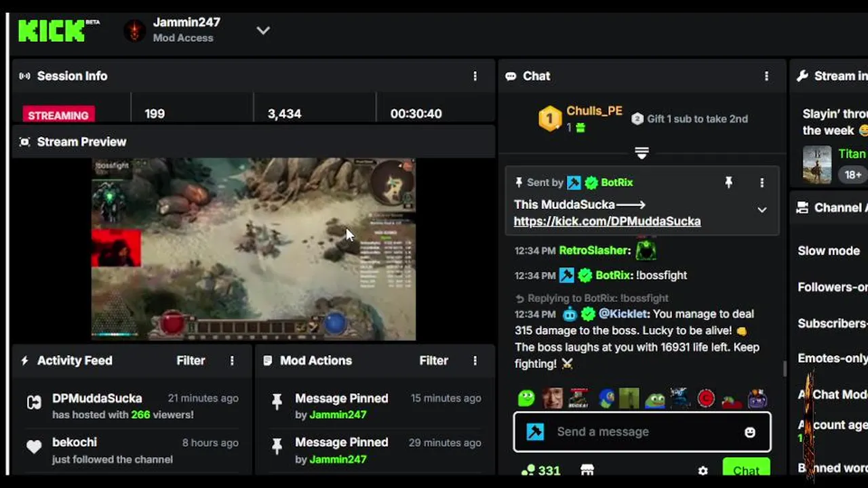Select the 3,434 followers value
Image resolution: width=868 pixels, height=488 pixels.
tap(284, 114)
